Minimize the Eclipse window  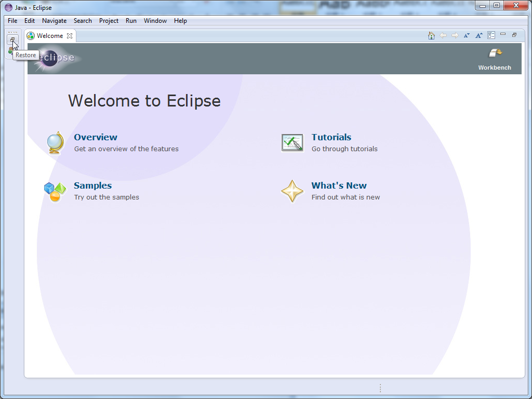(483, 5)
